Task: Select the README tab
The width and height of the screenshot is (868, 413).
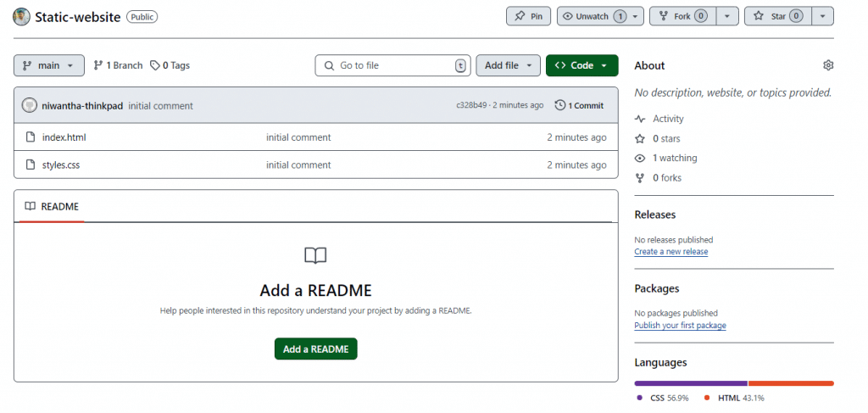Action: pos(52,206)
